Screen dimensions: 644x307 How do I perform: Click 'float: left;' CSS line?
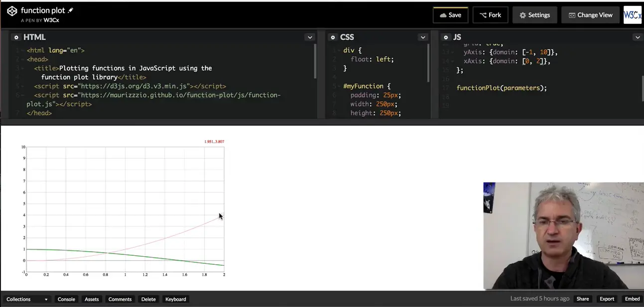[372, 59]
